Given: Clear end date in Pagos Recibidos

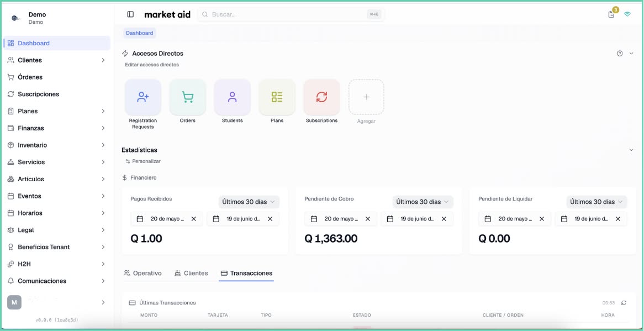Looking at the screenshot, I should (270, 219).
